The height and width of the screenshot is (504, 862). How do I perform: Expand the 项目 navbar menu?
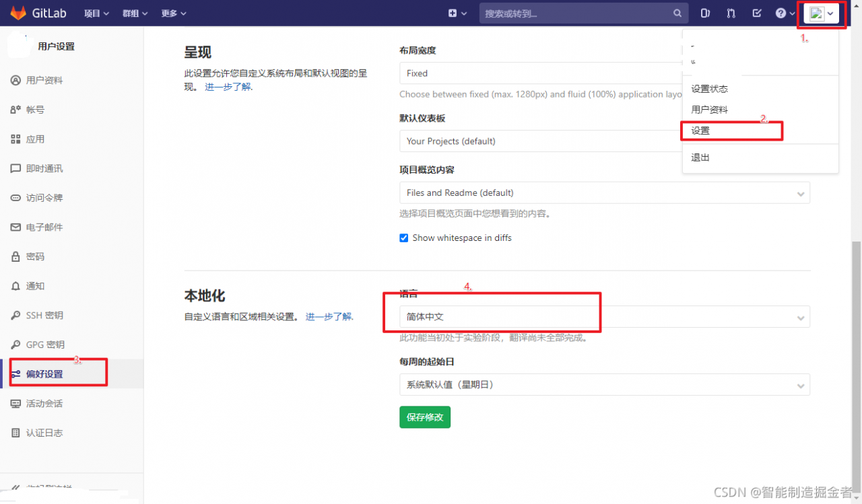[98, 13]
